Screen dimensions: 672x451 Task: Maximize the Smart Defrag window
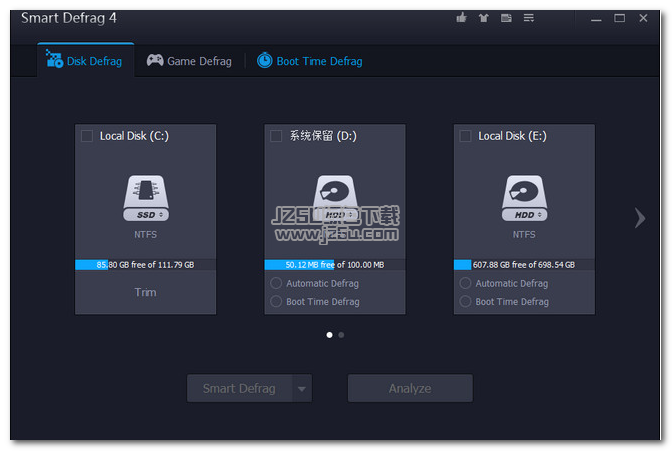(619, 18)
